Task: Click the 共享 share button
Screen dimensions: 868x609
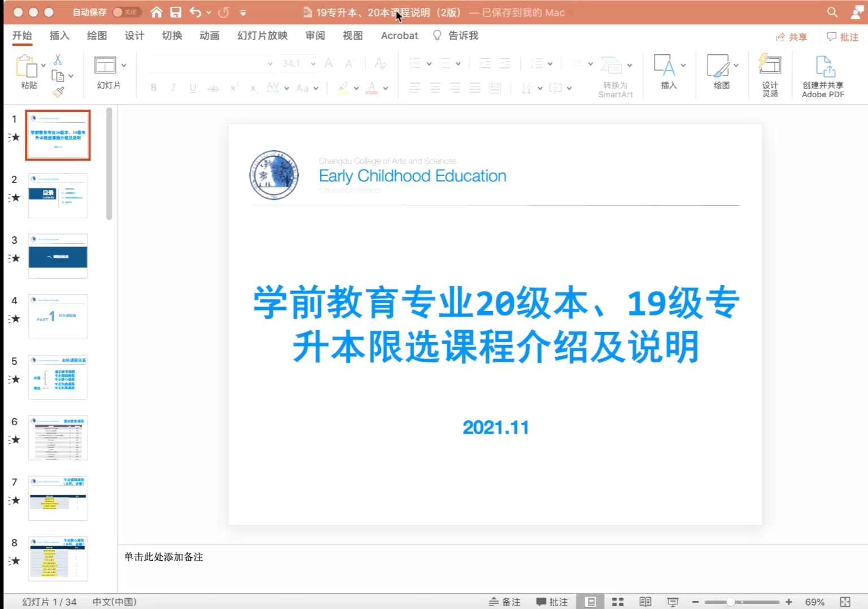Action: click(791, 37)
